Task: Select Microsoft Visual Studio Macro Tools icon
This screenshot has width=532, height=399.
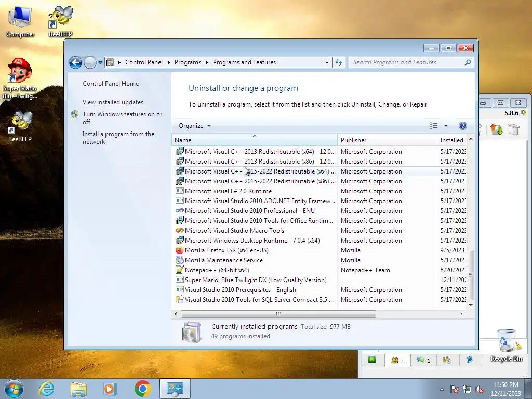Action: pyautogui.click(x=179, y=230)
